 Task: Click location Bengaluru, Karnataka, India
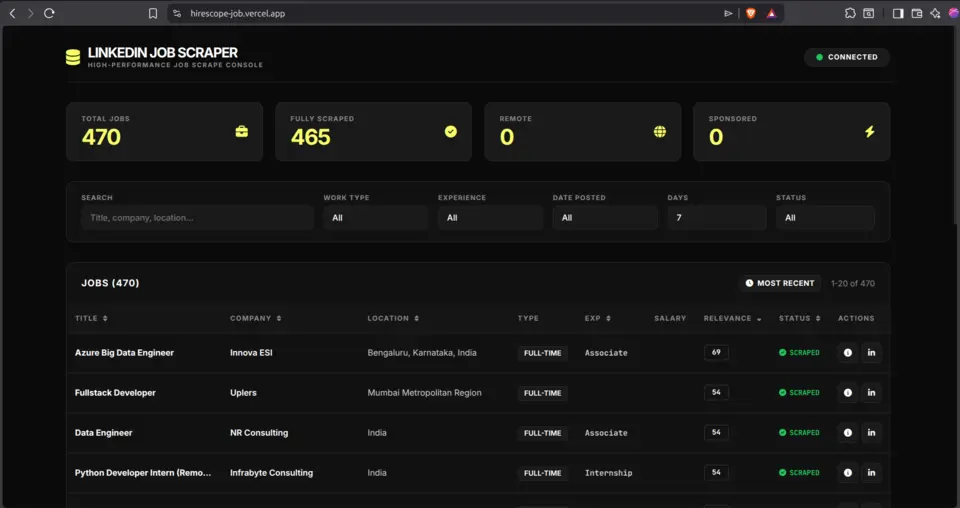422,353
